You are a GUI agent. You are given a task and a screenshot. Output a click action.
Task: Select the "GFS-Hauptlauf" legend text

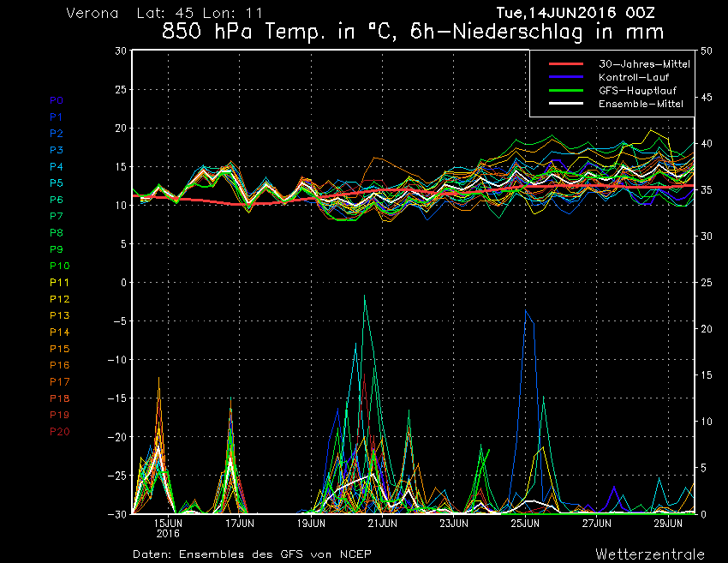[637, 91]
